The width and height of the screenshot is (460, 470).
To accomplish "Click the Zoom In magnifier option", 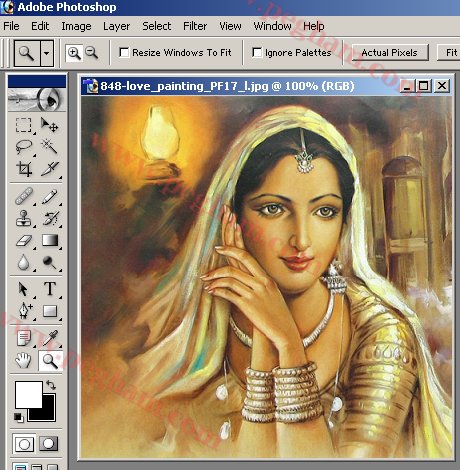I will [74, 53].
